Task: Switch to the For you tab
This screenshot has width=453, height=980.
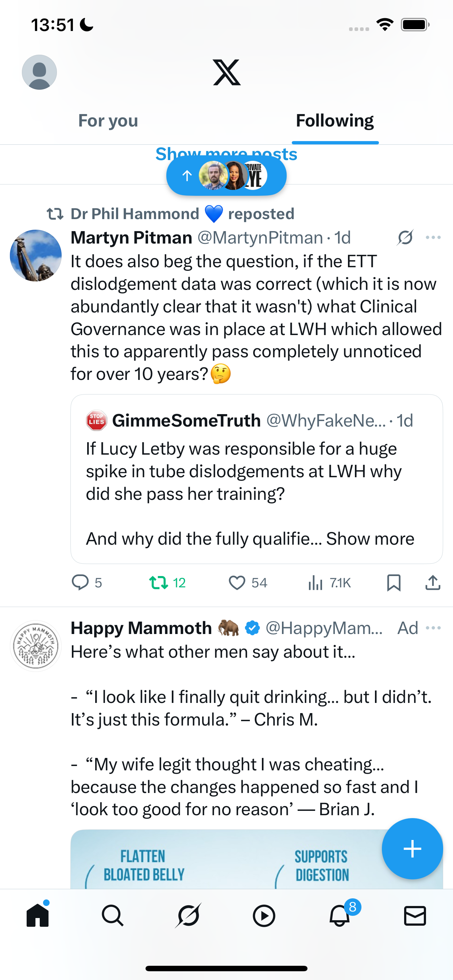Action: [x=108, y=121]
